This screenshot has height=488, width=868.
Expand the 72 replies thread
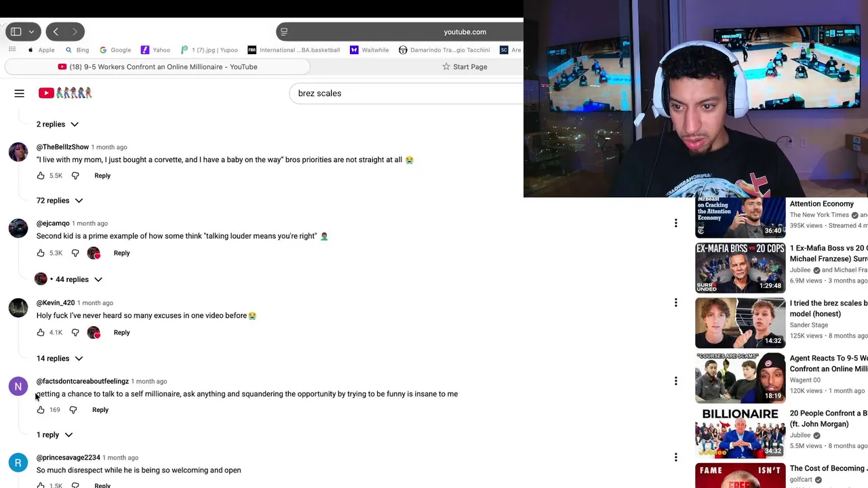[x=60, y=201]
